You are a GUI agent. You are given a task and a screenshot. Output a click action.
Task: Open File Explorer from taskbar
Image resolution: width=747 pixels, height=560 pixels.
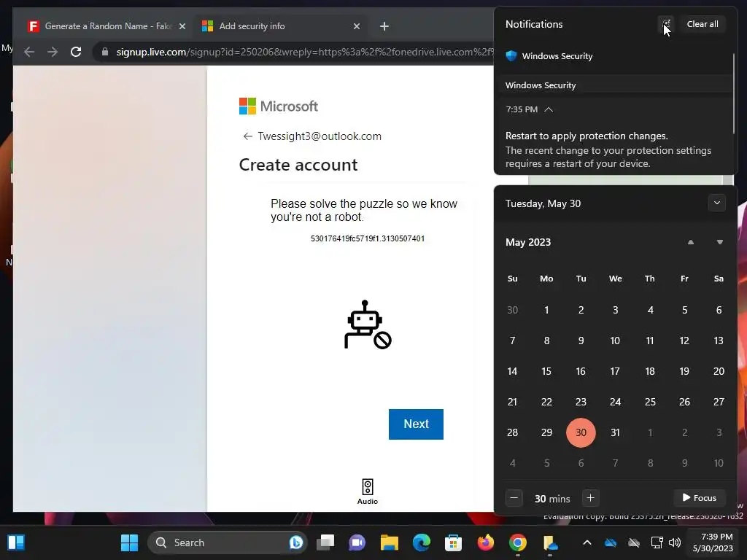pyautogui.click(x=389, y=542)
